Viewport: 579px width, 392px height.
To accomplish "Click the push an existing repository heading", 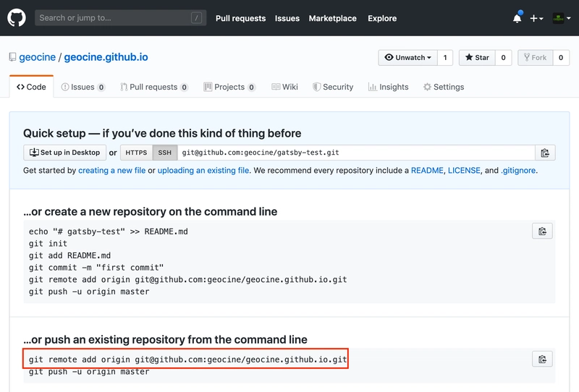I will click(x=165, y=340).
